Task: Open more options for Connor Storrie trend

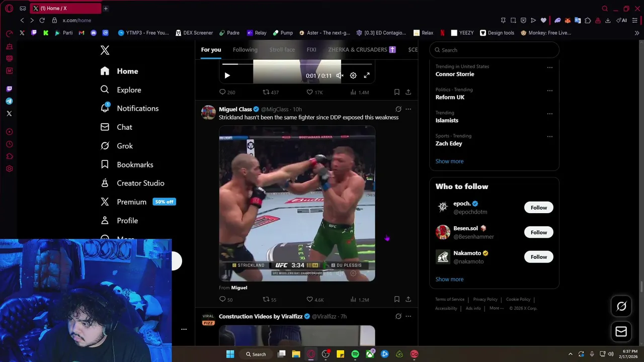Action: click(549, 67)
